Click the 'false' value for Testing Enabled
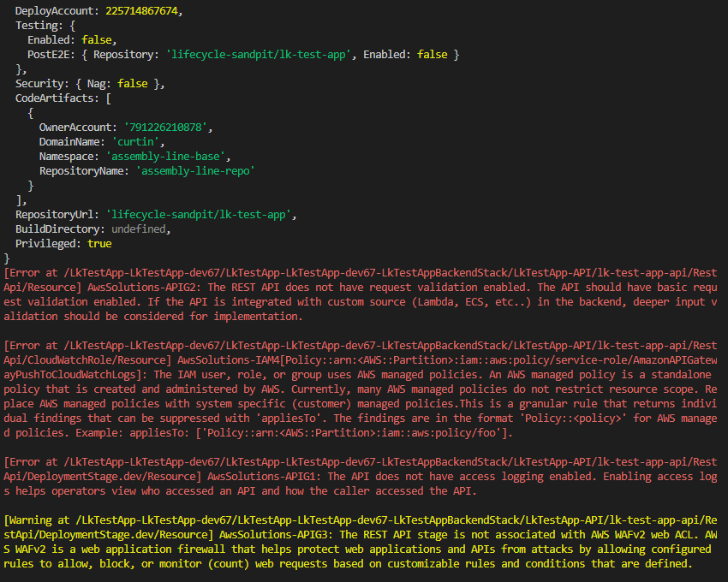Screen dimensions: 728x582 point(97,39)
